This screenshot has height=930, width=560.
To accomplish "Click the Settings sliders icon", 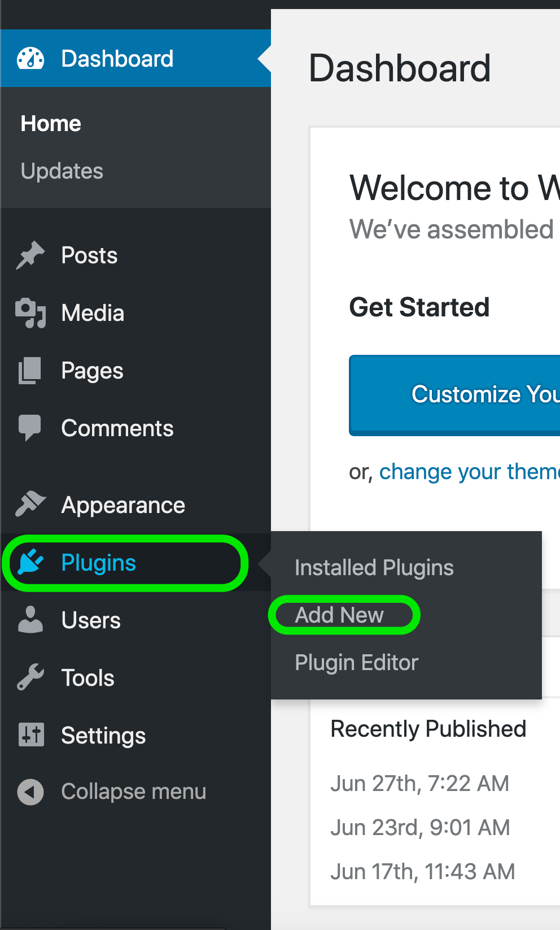I will click(x=30, y=735).
